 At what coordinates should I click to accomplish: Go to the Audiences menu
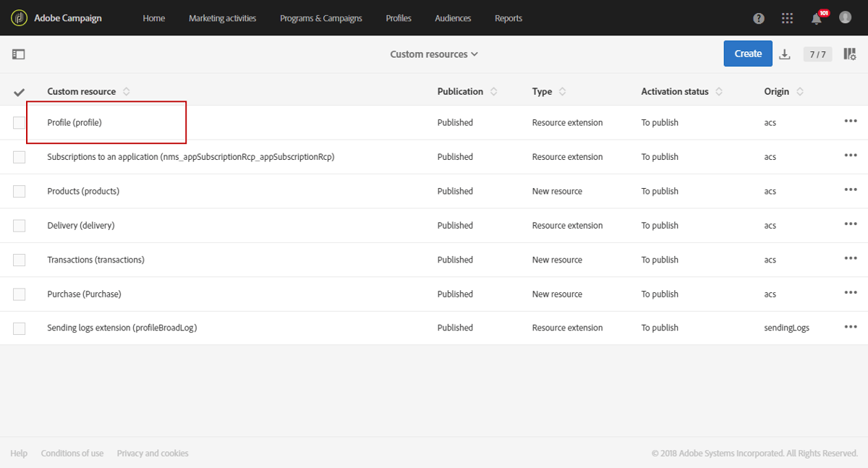point(453,18)
